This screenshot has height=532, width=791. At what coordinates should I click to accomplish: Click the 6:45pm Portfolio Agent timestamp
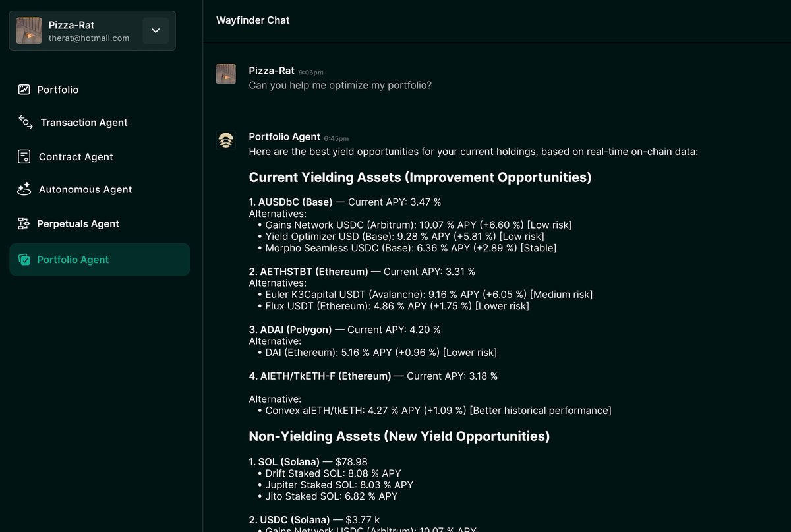point(336,138)
